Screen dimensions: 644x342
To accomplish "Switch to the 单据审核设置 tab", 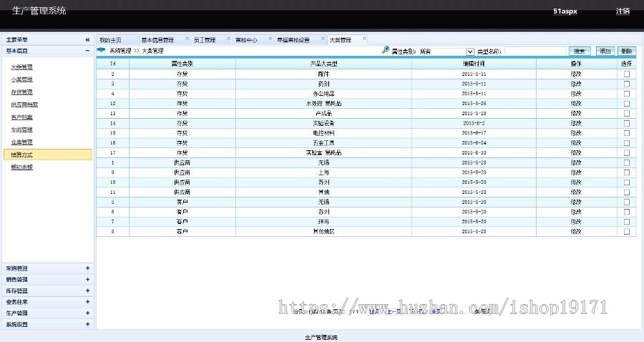I will (x=293, y=40).
